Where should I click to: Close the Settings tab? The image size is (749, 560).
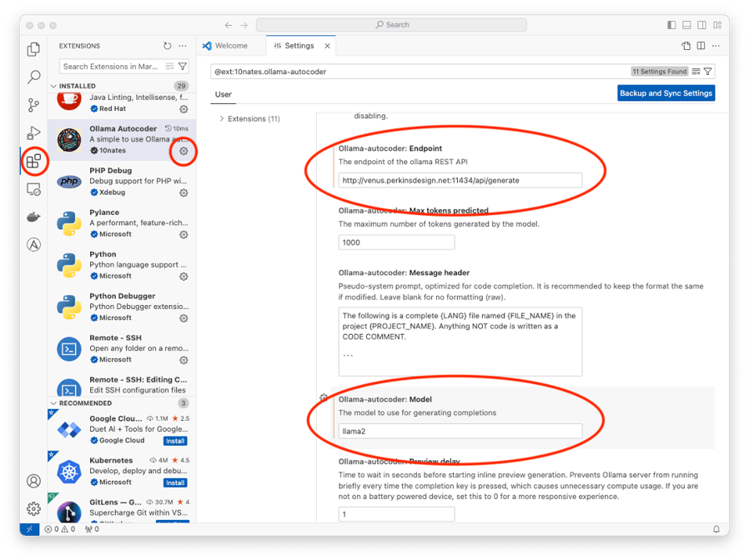[x=328, y=46]
